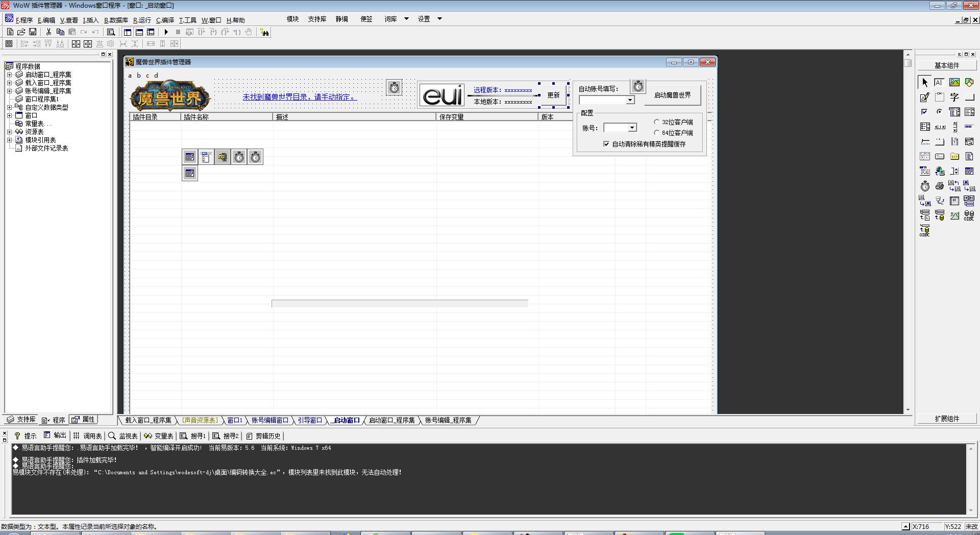Open the Find magnifier toolbar icon
The height and width of the screenshot is (535, 980).
point(111,32)
